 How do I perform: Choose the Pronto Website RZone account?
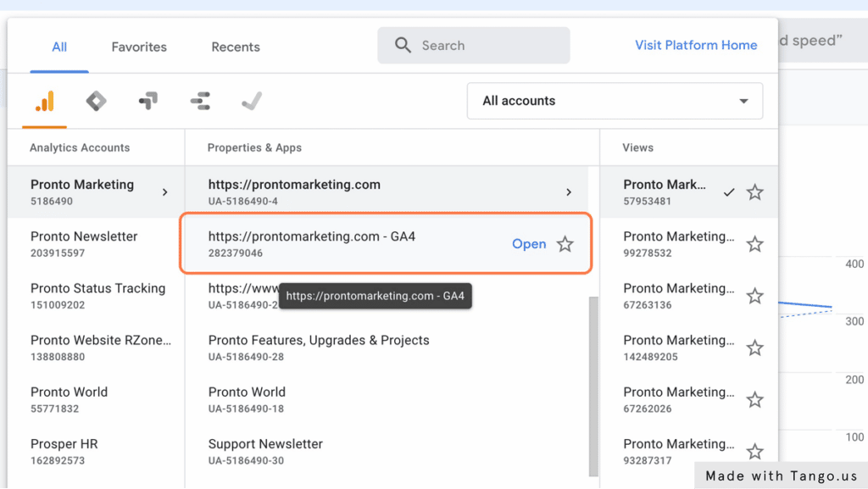pos(96,348)
